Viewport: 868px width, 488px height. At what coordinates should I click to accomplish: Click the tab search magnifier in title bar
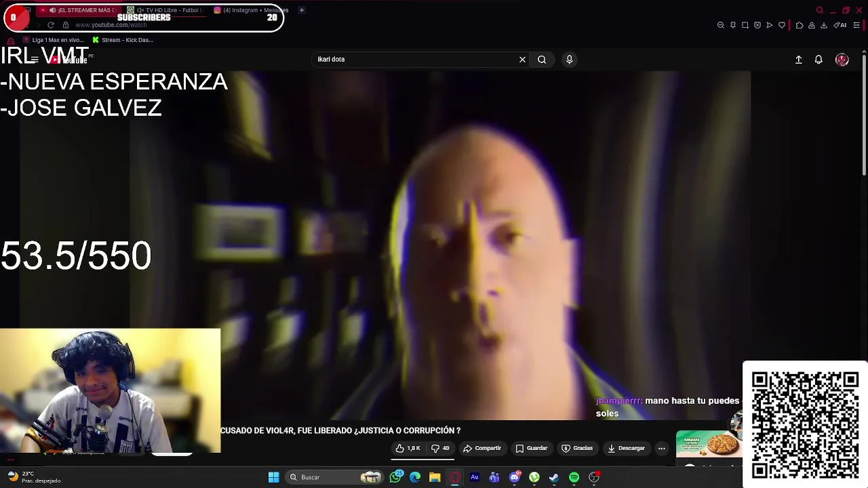[x=820, y=10]
